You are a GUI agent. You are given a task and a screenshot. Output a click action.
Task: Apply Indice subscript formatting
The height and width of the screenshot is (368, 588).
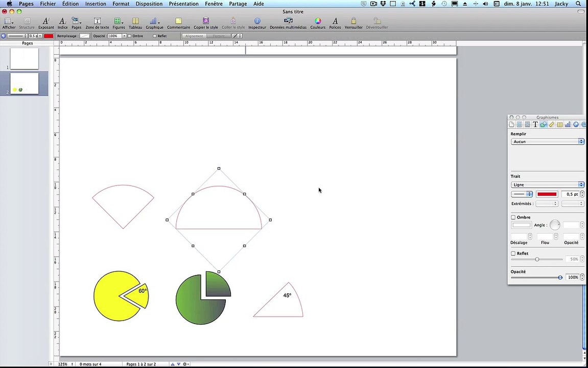pos(63,23)
